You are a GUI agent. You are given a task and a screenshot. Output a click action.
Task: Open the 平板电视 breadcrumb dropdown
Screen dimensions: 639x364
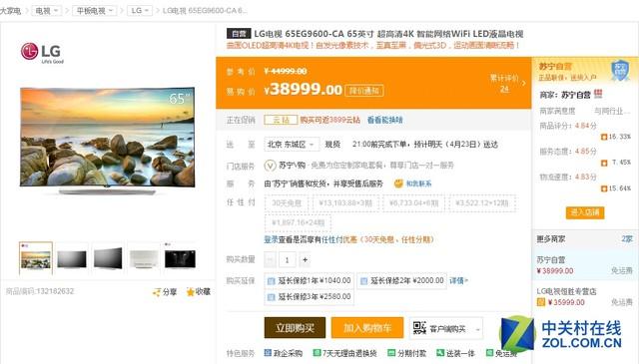pyautogui.click(x=95, y=10)
